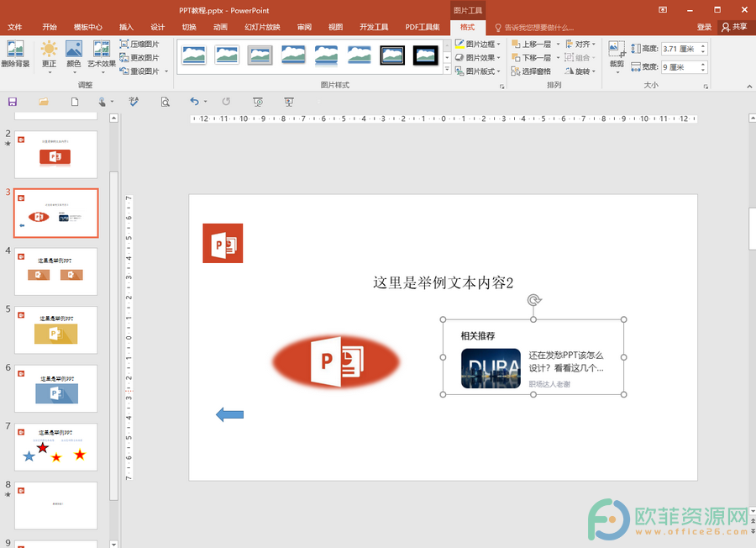Image resolution: width=756 pixels, height=548 pixels.
Task: Click the Touch/Mouse mode icon
Action: pyautogui.click(x=102, y=102)
